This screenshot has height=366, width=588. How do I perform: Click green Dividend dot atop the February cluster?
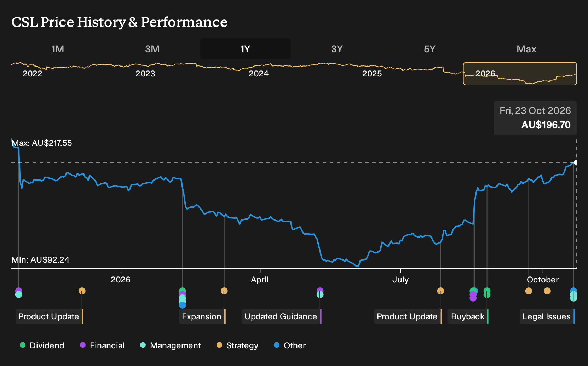(x=182, y=290)
